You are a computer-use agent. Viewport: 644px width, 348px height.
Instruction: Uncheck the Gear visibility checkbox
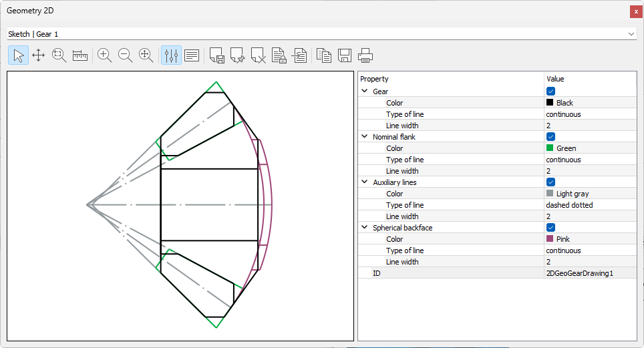(x=550, y=92)
